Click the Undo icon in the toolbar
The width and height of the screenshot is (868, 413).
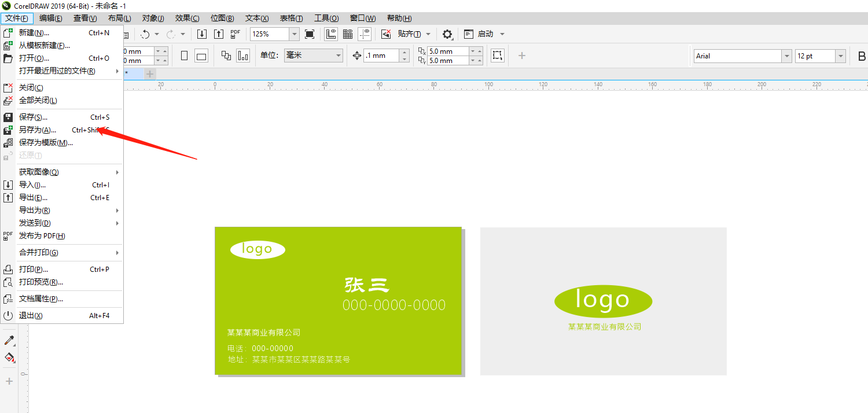tap(146, 34)
